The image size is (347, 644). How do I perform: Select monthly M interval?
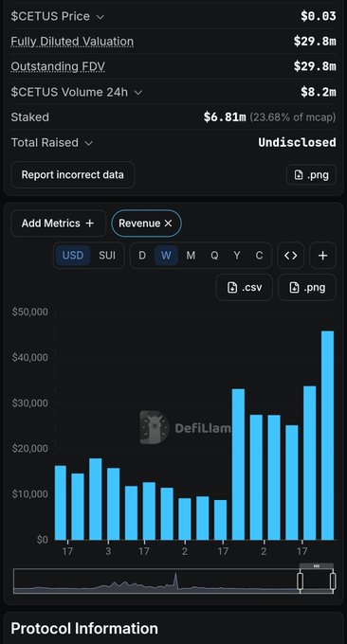point(191,256)
